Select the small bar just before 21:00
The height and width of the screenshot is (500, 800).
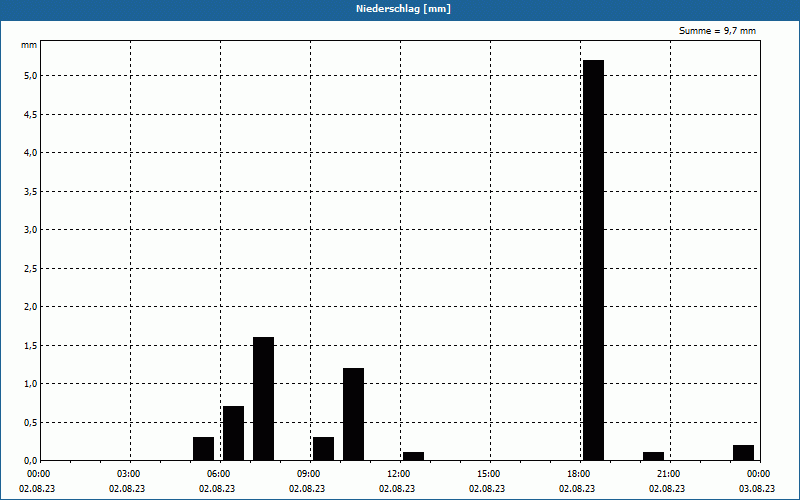[x=654, y=456]
